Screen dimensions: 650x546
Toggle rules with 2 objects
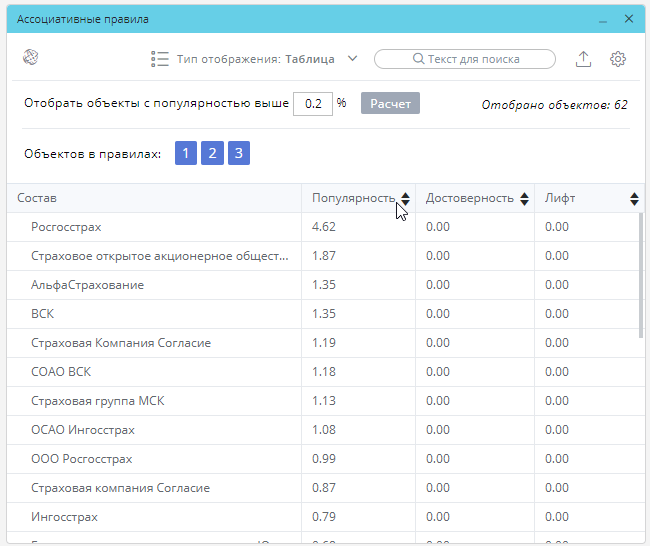(x=212, y=153)
